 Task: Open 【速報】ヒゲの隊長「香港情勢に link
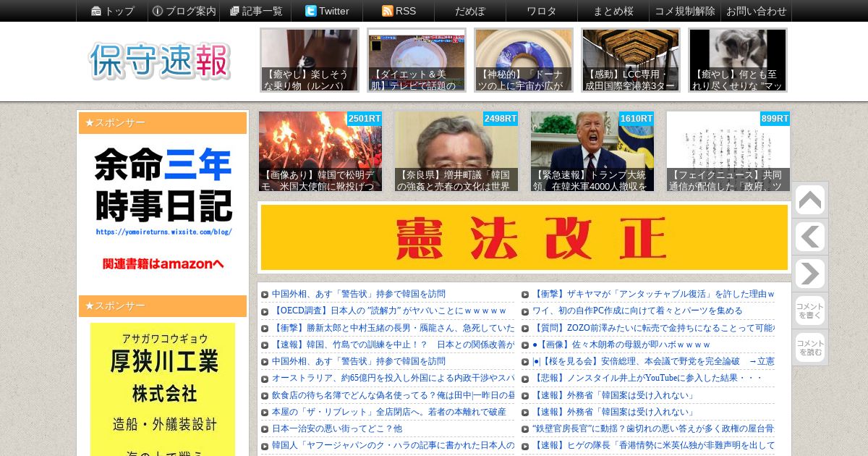coord(654,444)
